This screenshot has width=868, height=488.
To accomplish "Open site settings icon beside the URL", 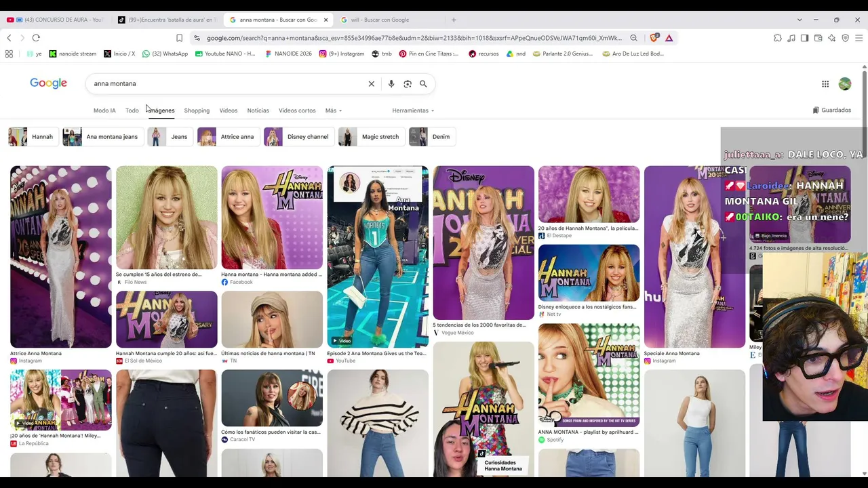I will pos(197,38).
